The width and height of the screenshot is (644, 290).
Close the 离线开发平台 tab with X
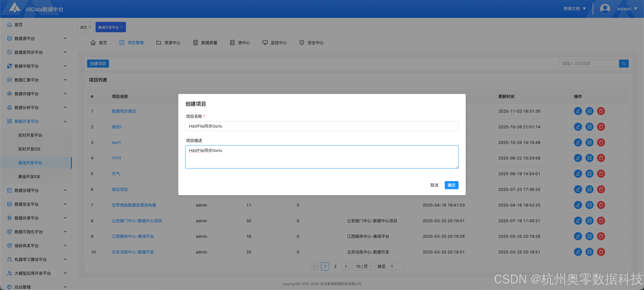122,27
